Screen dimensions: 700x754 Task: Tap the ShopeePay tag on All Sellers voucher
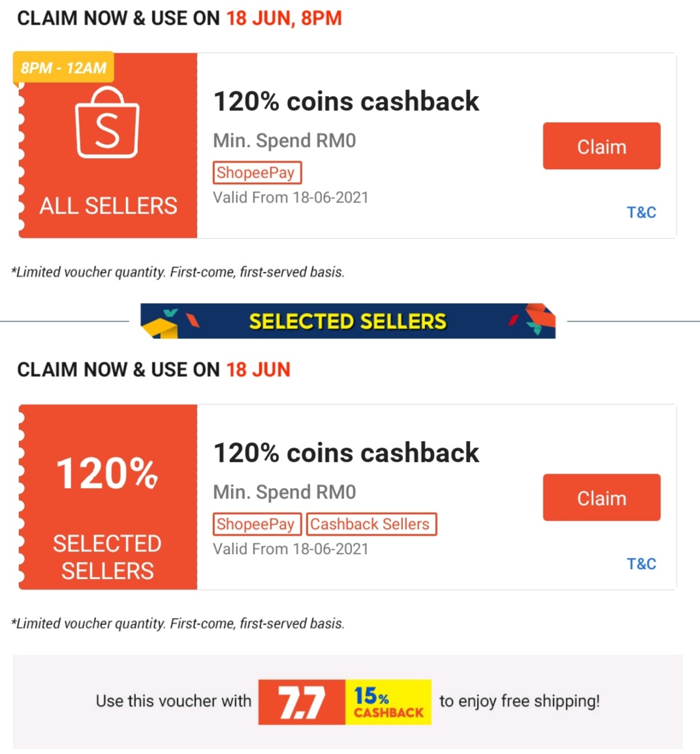[257, 172]
